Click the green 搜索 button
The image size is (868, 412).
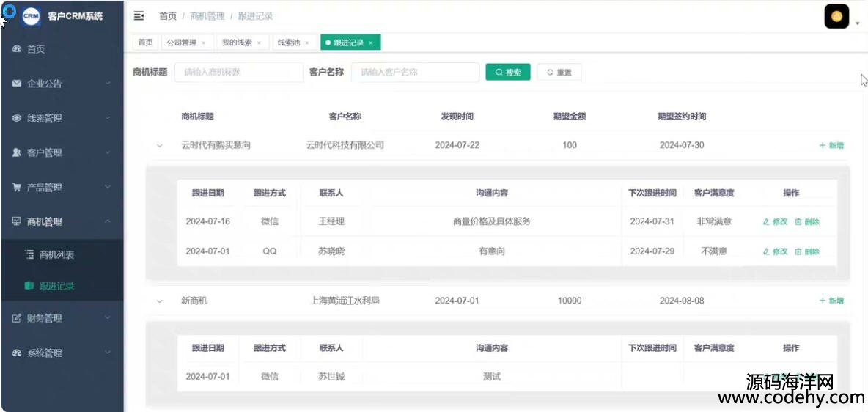click(507, 72)
